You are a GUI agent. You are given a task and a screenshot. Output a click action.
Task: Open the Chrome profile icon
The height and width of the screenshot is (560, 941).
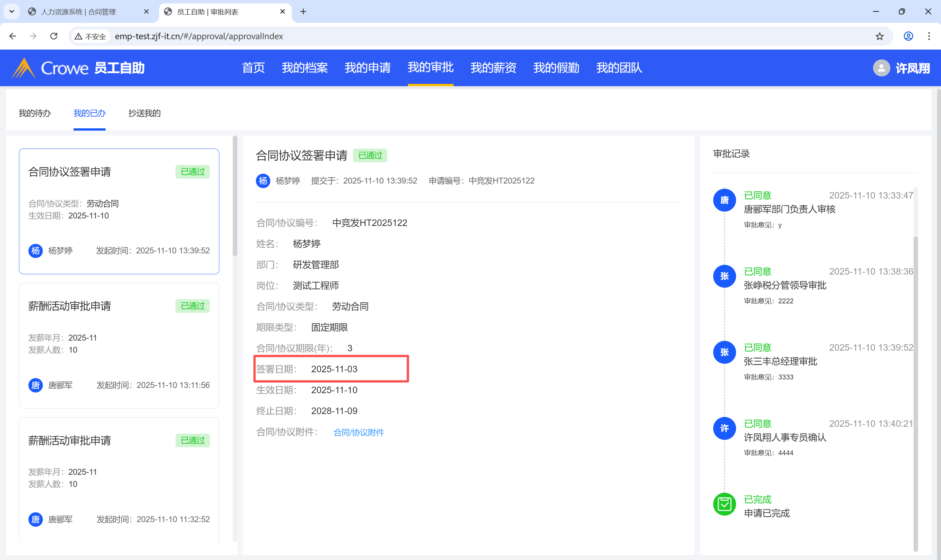coord(908,36)
